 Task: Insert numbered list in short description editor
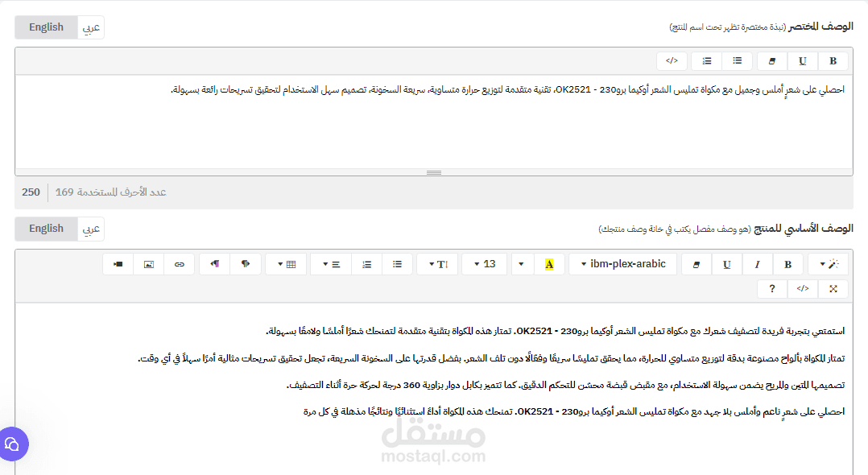707,61
